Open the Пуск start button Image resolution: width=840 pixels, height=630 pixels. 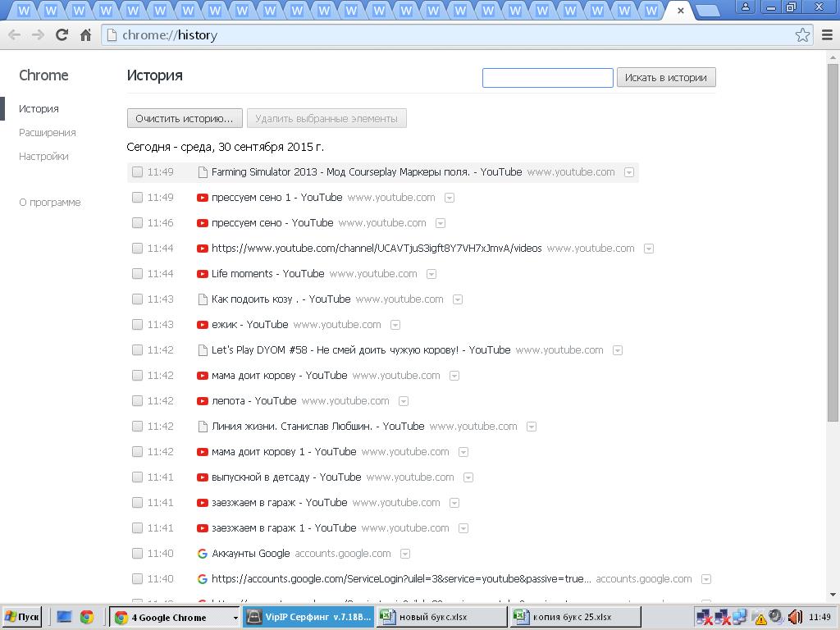22,617
